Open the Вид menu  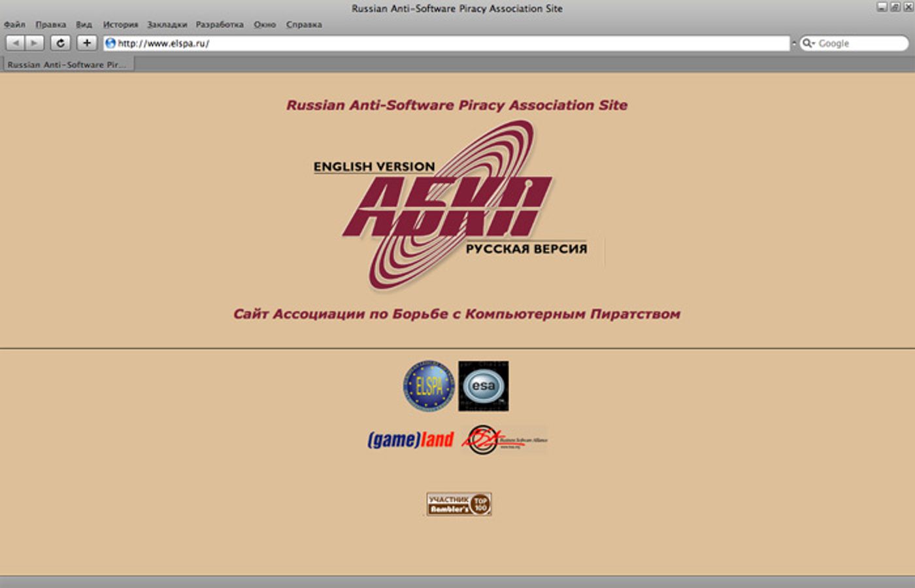84,25
